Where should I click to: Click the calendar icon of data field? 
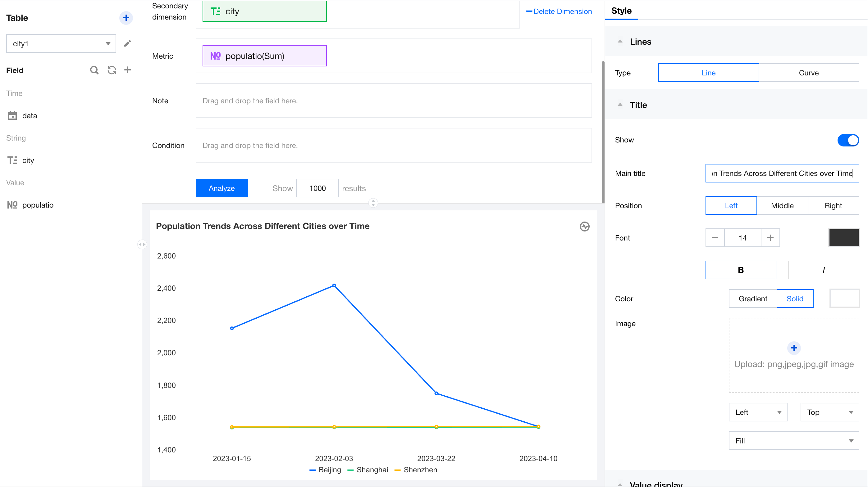(12, 116)
